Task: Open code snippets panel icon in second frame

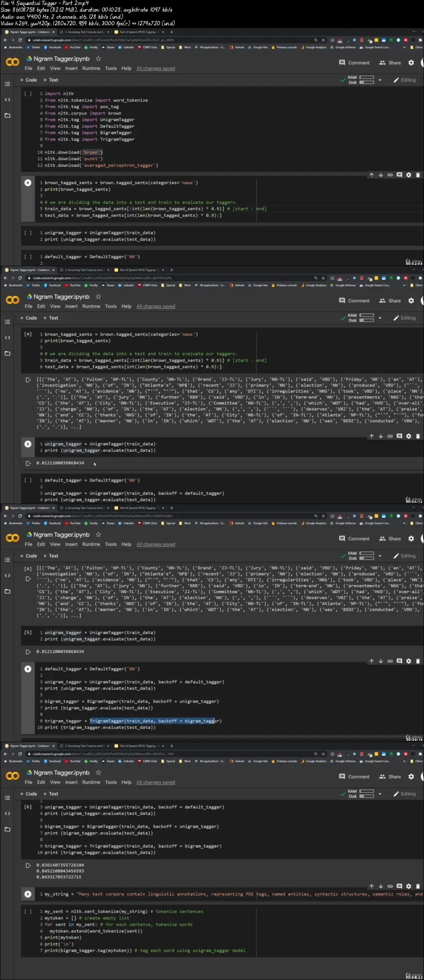Action: [7, 338]
